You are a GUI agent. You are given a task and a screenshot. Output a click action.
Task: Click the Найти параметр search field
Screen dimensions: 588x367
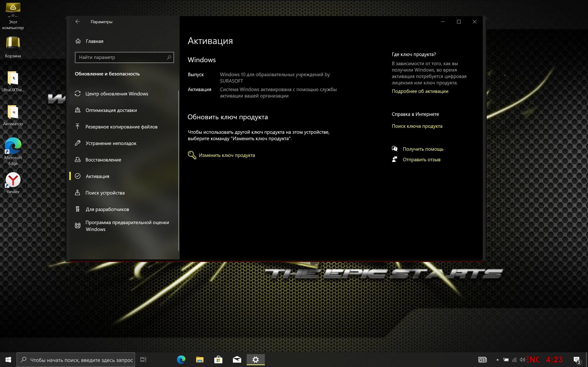click(120, 58)
